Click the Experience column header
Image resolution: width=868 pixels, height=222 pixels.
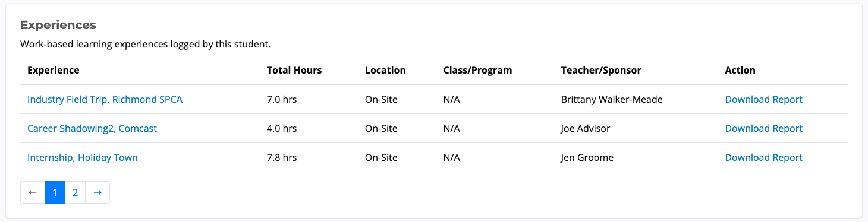click(54, 70)
